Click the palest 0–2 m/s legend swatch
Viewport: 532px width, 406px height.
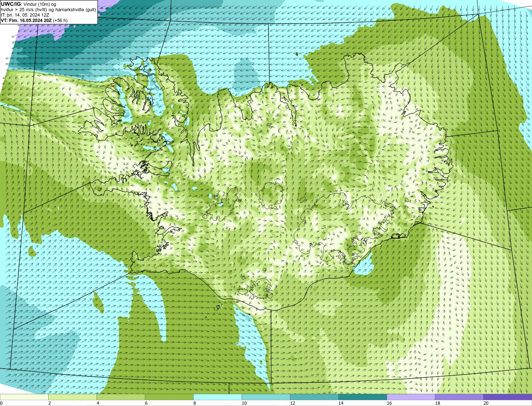click(24, 397)
